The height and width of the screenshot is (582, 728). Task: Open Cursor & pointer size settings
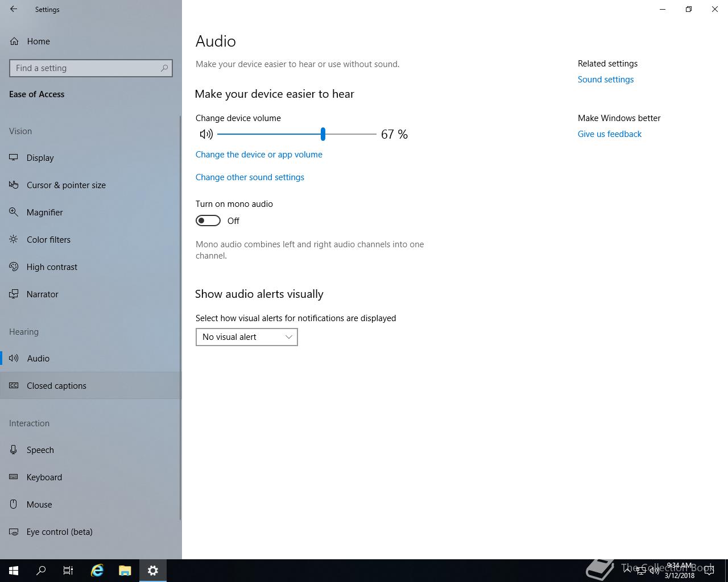click(91, 185)
